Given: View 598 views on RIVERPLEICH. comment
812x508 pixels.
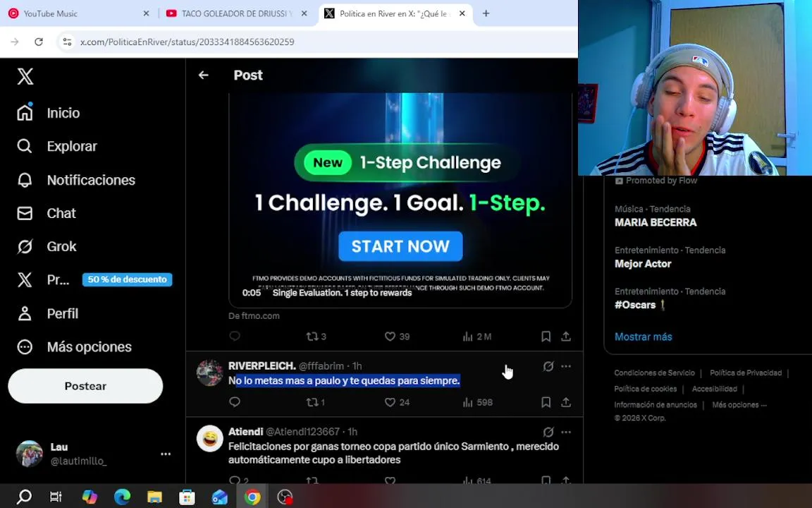Looking at the screenshot, I should pos(477,402).
